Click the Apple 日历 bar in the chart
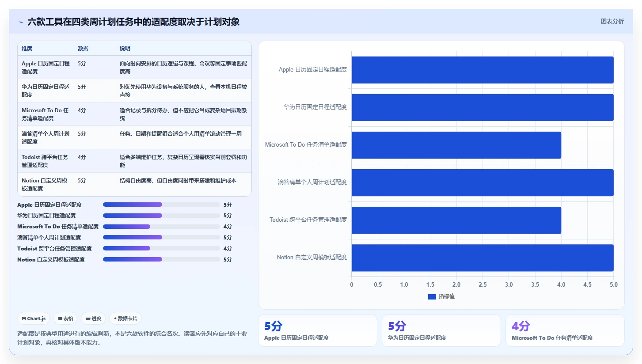642x364 pixels. click(x=482, y=70)
